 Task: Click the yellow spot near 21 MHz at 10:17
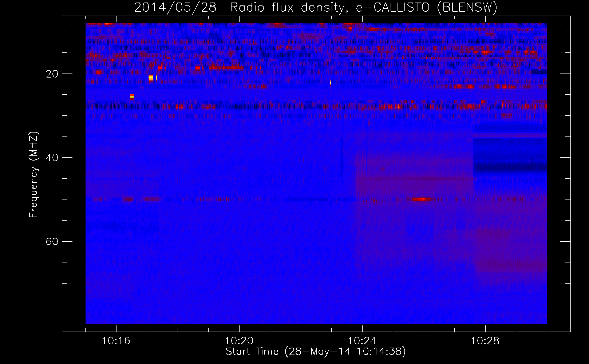click(x=151, y=78)
